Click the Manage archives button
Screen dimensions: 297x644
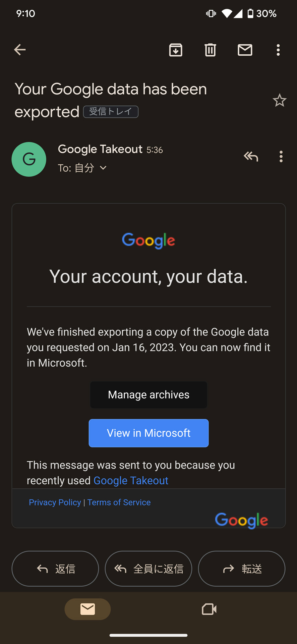tap(148, 395)
